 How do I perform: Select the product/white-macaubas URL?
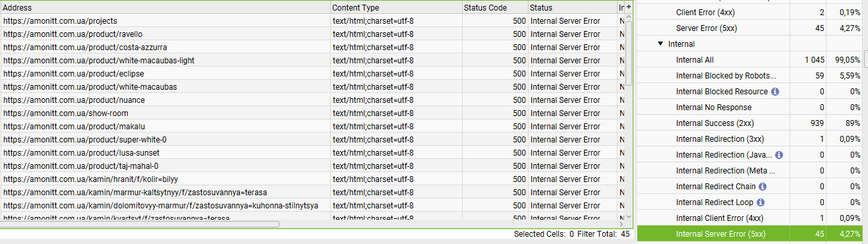click(312, 87)
